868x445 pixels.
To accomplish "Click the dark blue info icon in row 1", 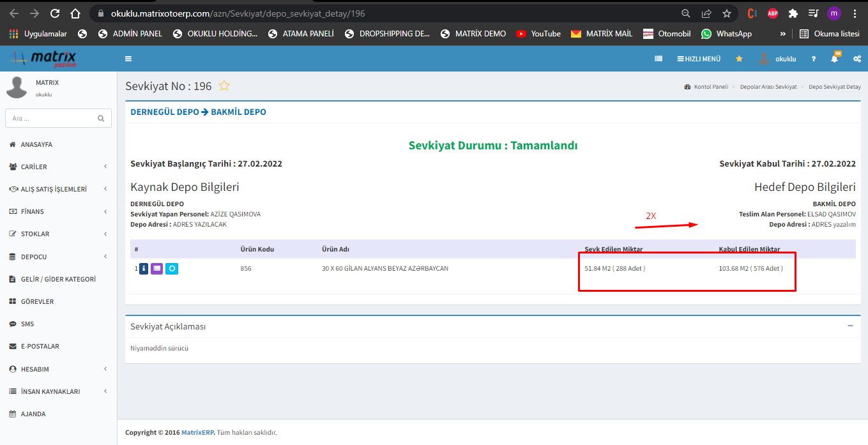I will click(144, 269).
